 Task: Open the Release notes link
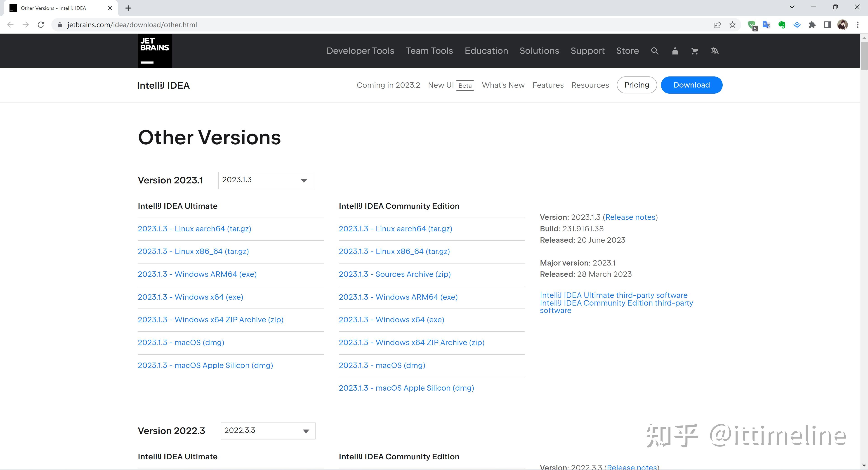point(630,217)
